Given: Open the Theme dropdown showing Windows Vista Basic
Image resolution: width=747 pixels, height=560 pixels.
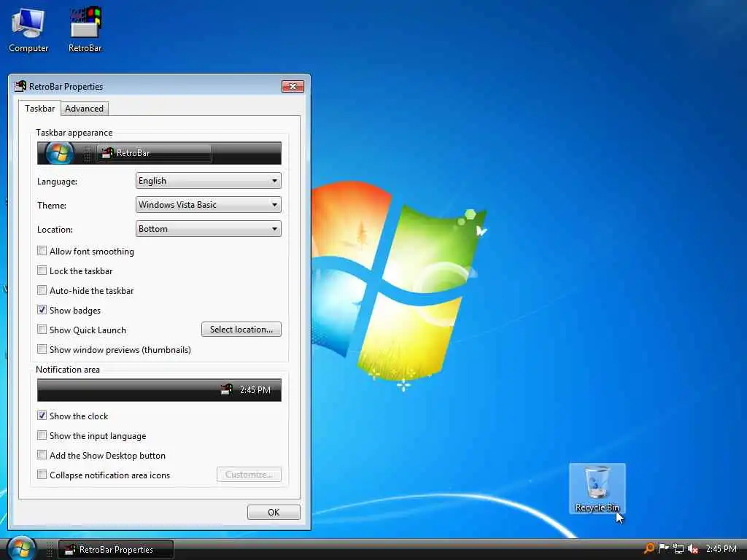Looking at the screenshot, I should 208,205.
